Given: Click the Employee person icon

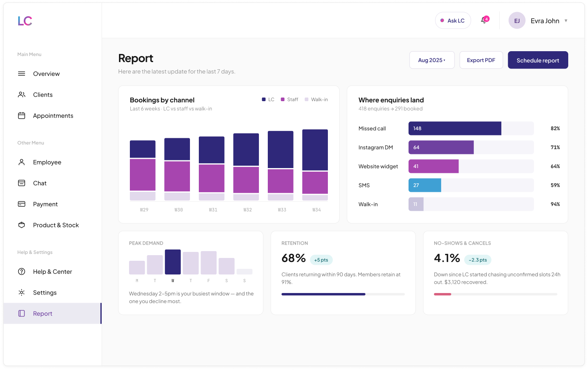Looking at the screenshot, I should point(22,162).
